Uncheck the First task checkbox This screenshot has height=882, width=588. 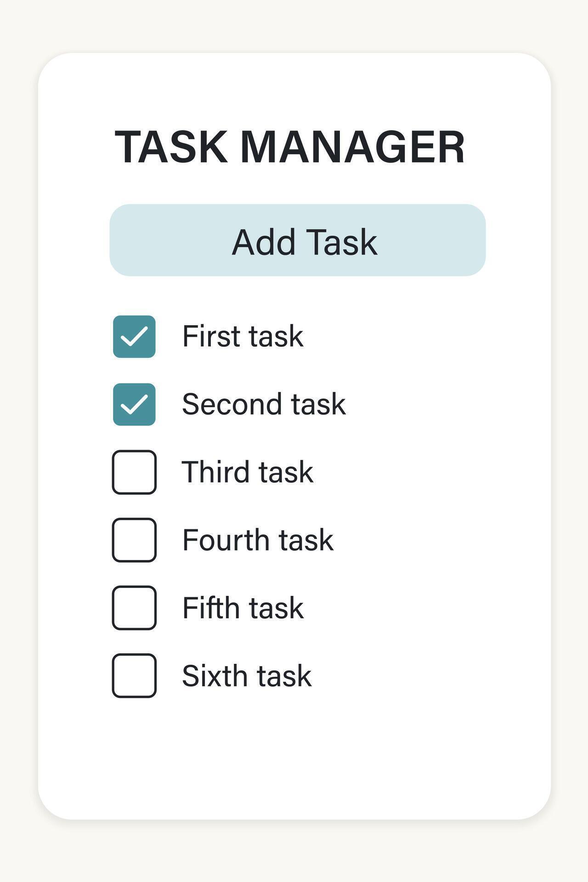[134, 337]
